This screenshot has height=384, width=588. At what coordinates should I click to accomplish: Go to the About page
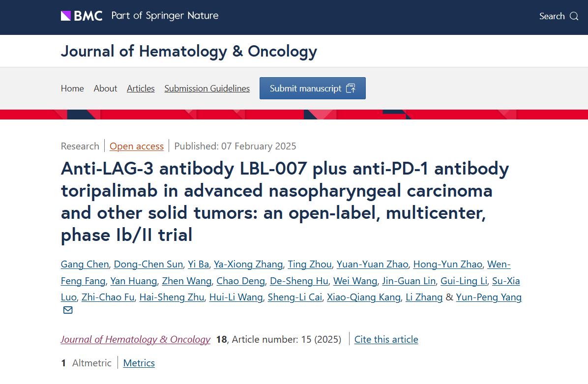click(105, 89)
